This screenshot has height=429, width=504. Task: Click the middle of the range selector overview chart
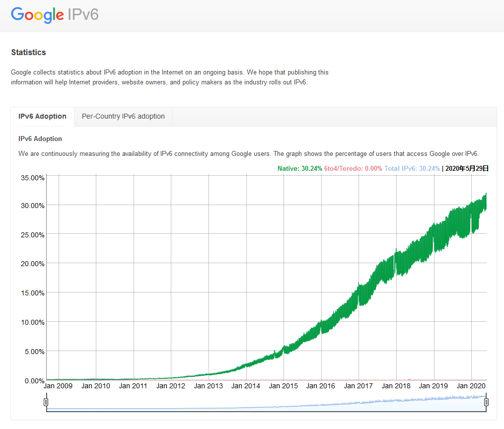266,403
